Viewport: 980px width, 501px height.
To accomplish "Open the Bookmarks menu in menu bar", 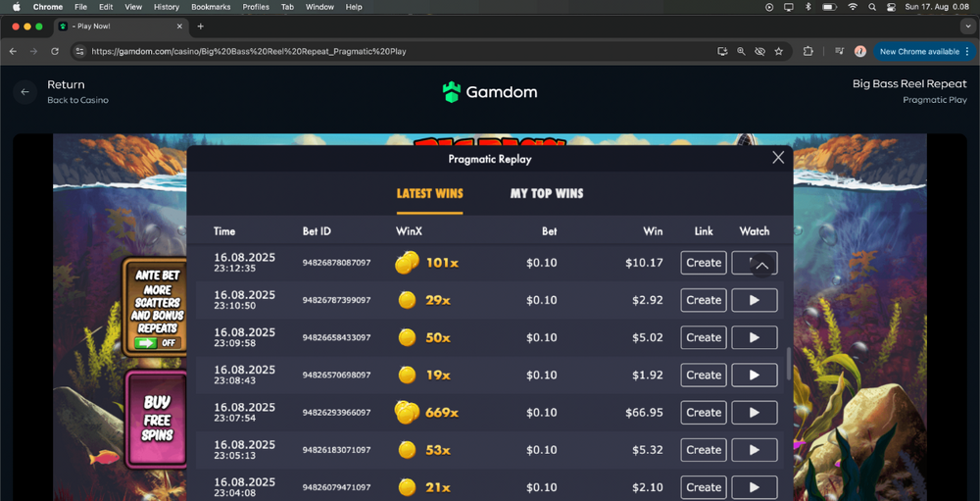I will coord(211,7).
